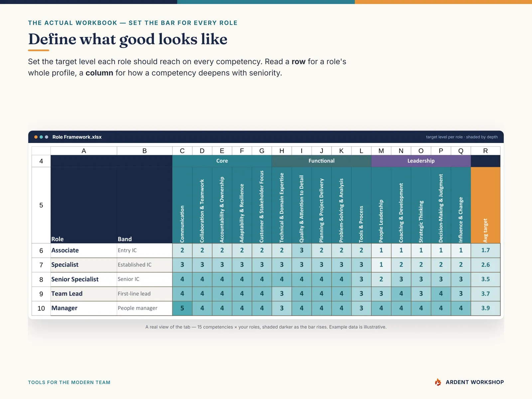Click the Team Lead role cell
The image size is (532, 399).
[84, 294]
